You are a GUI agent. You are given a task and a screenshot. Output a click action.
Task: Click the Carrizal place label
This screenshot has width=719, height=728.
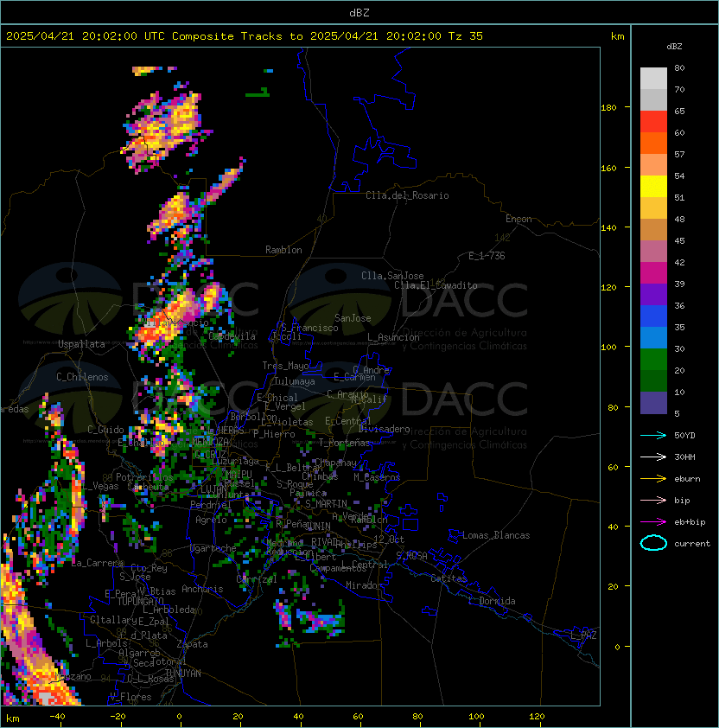(257, 579)
